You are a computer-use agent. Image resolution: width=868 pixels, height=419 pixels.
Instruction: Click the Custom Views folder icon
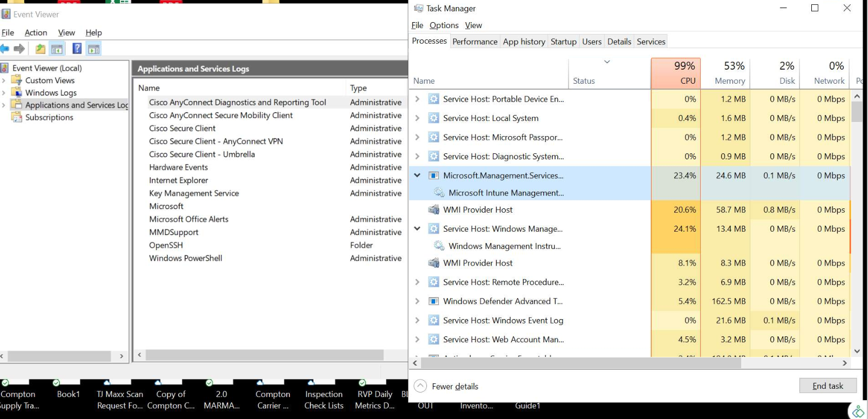[x=17, y=80]
